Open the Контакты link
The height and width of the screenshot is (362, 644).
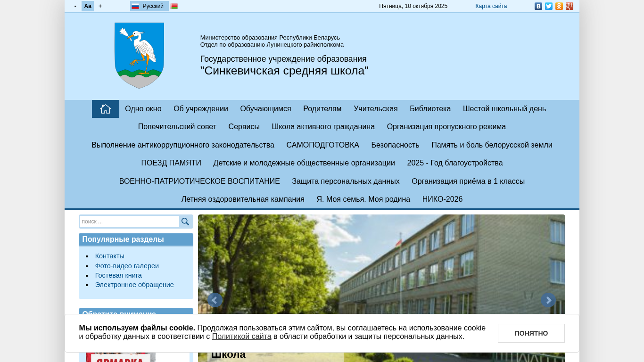click(110, 256)
